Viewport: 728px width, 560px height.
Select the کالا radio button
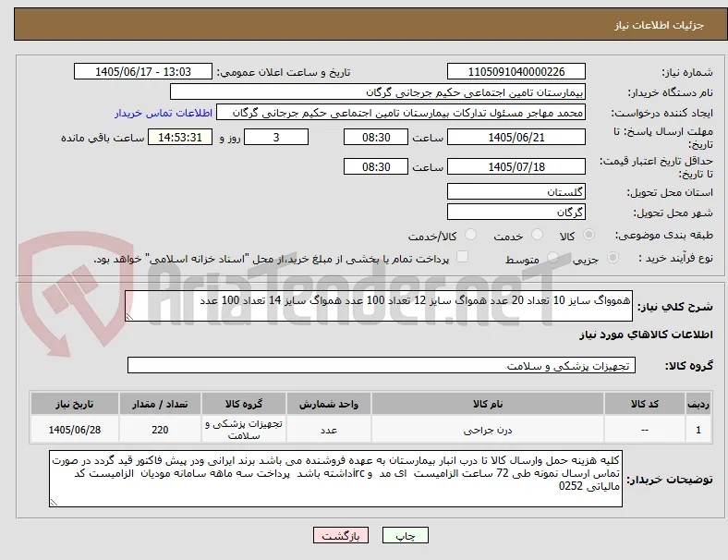[x=588, y=235]
